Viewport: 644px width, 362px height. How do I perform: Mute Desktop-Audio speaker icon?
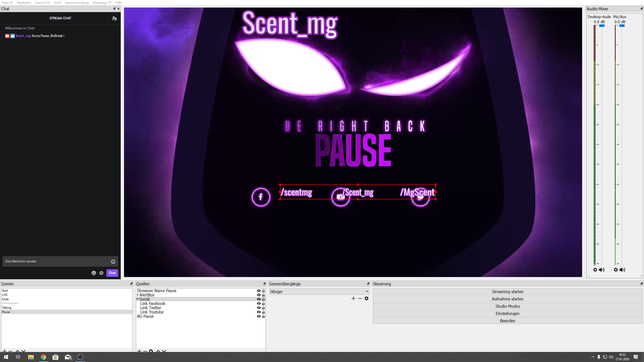point(602,270)
